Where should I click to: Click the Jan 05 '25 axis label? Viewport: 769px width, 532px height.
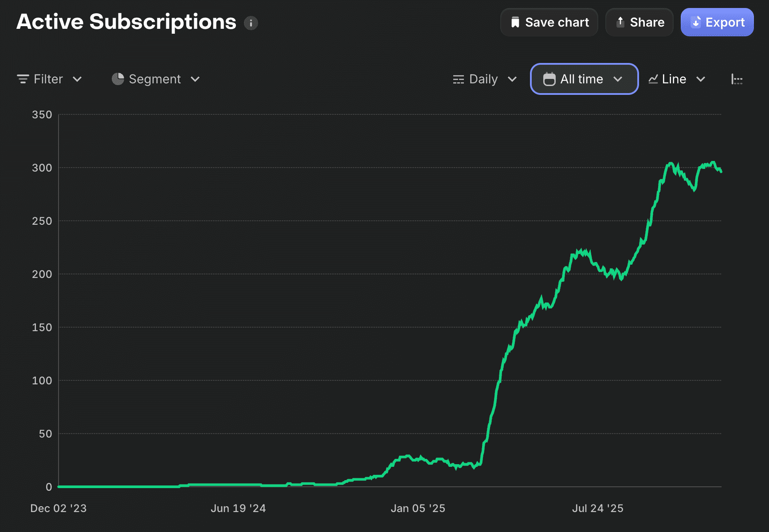click(417, 508)
